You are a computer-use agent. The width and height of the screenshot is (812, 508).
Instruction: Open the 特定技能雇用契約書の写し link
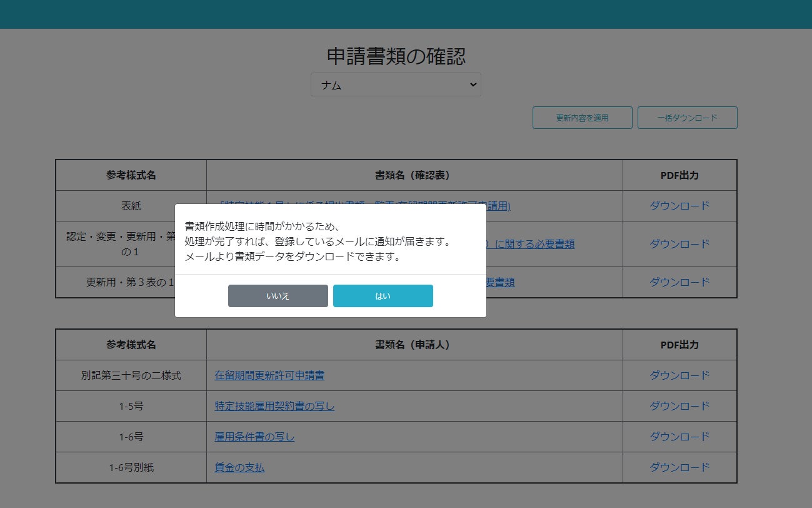point(274,406)
